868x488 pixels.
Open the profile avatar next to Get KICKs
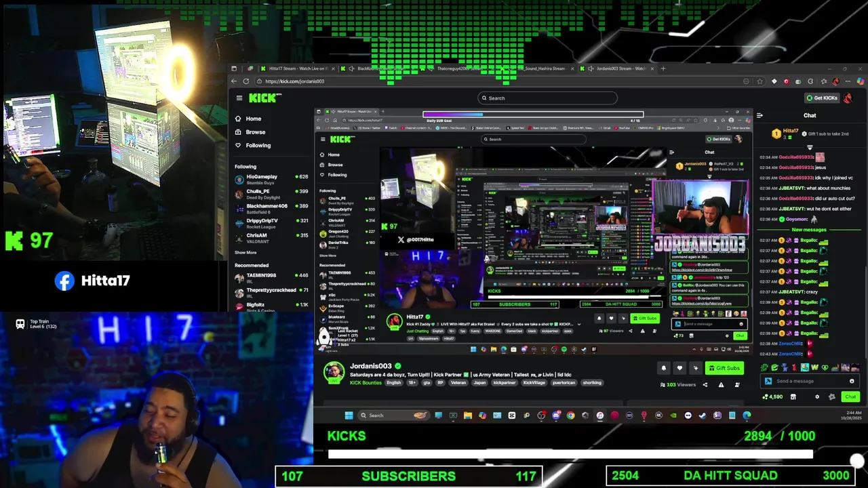click(x=848, y=98)
